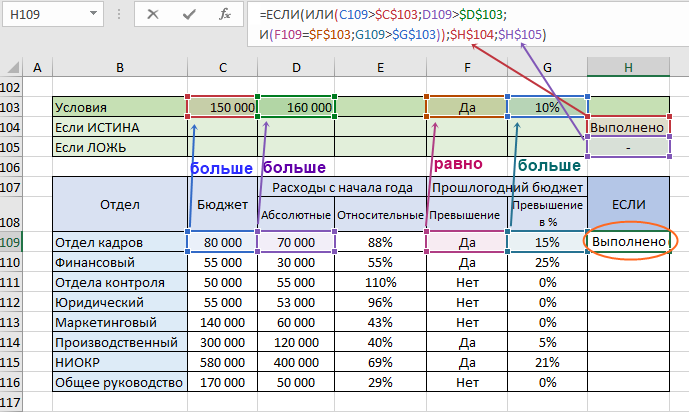The image size is (689, 412).
Task: Click the 170 000 cell
Action: click(222, 382)
